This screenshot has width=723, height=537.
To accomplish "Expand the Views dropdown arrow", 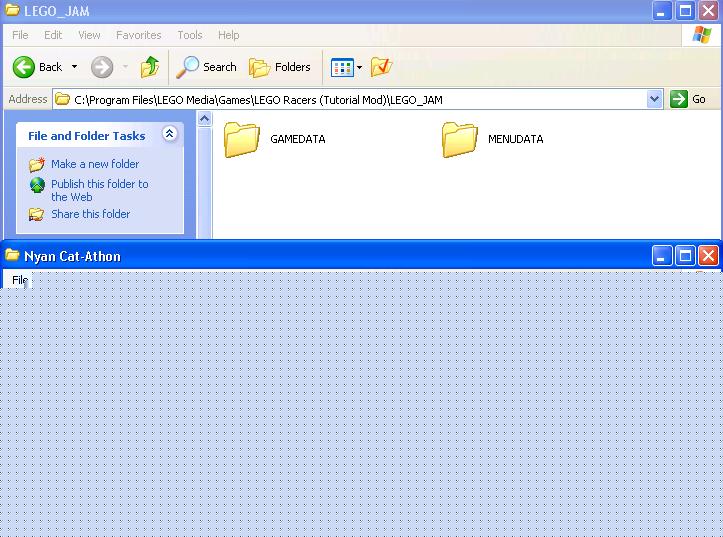I will (360, 68).
